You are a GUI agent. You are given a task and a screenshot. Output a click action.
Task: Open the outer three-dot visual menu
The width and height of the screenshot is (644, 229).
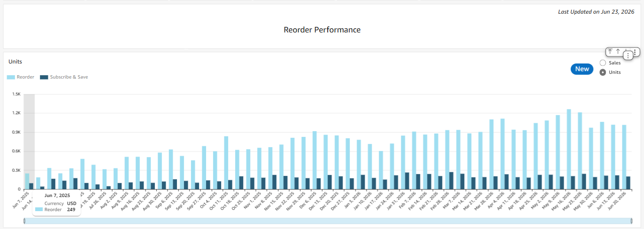pos(635,52)
